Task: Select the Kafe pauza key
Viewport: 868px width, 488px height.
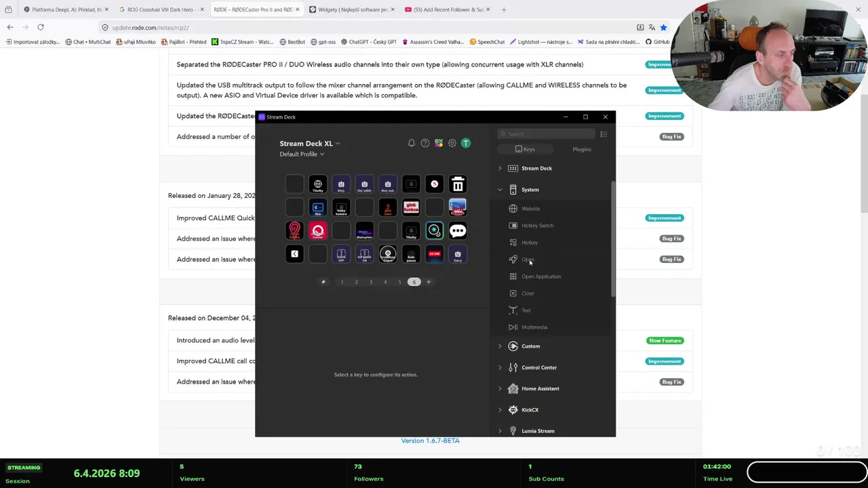Action: point(411,254)
